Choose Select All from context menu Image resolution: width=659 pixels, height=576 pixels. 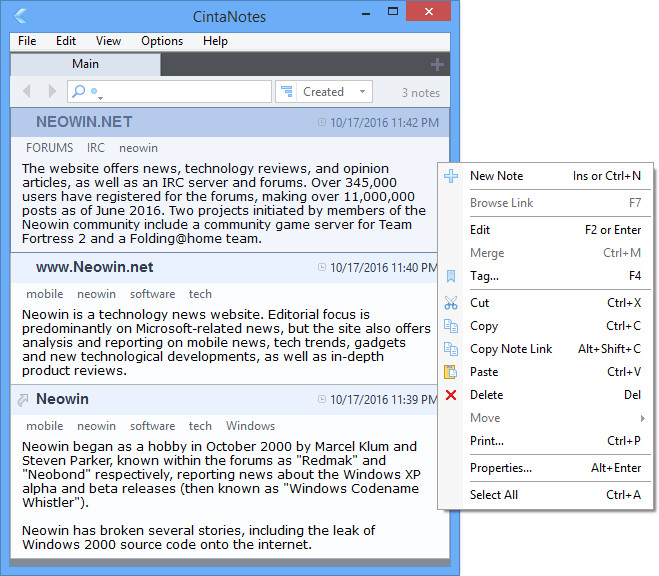point(546,495)
